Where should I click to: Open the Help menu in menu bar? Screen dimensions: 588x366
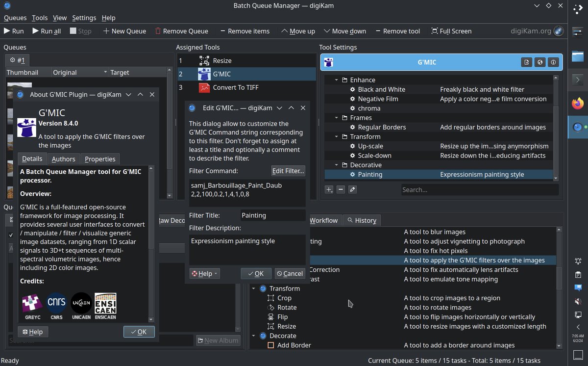coord(108,18)
